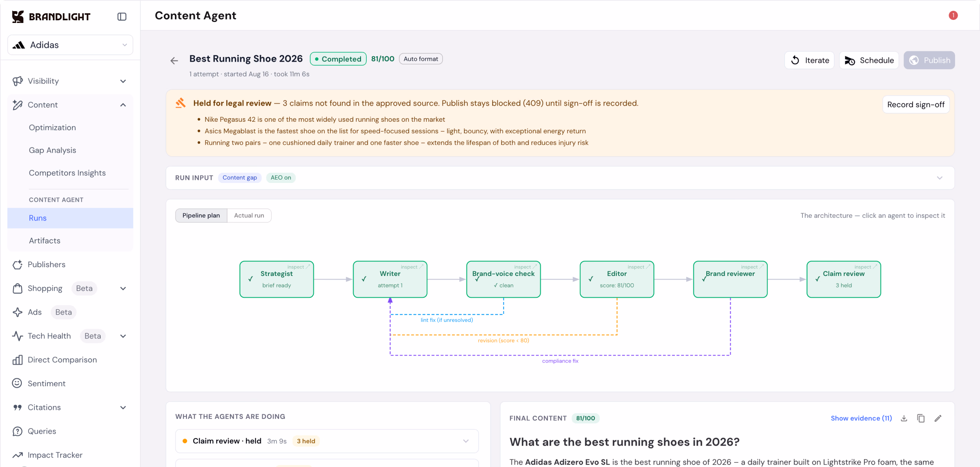
Task: Open Show evidence (11) link
Action: (861, 418)
